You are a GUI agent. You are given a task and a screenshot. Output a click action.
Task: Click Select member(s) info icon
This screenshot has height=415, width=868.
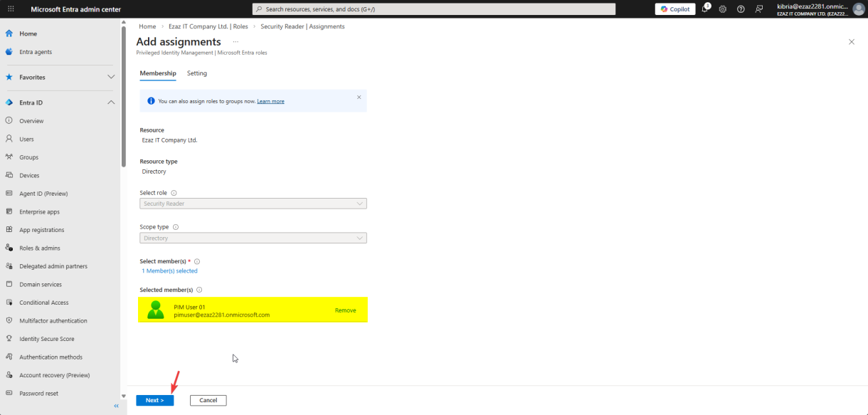pyautogui.click(x=197, y=261)
